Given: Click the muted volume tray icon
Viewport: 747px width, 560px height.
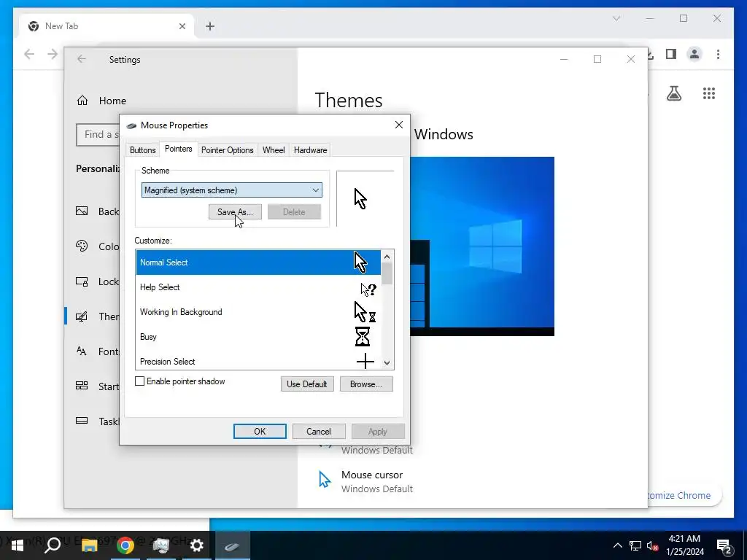Looking at the screenshot, I should (x=652, y=545).
